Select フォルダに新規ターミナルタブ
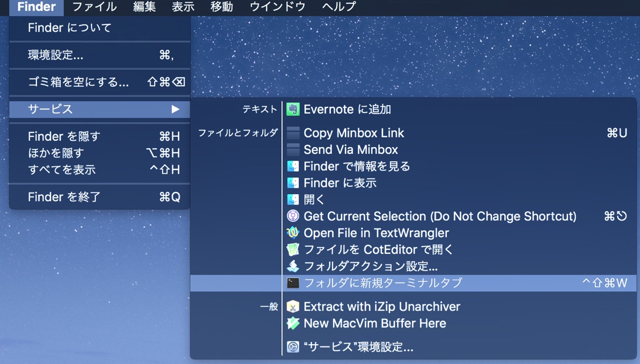 click(x=413, y=283)
